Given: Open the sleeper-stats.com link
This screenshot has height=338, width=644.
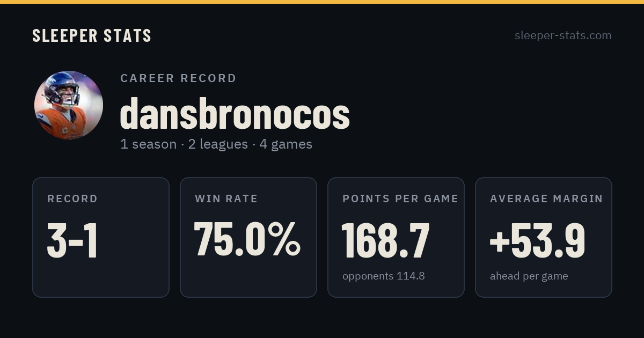Looking at the screenshot, I should click(563, 35).
